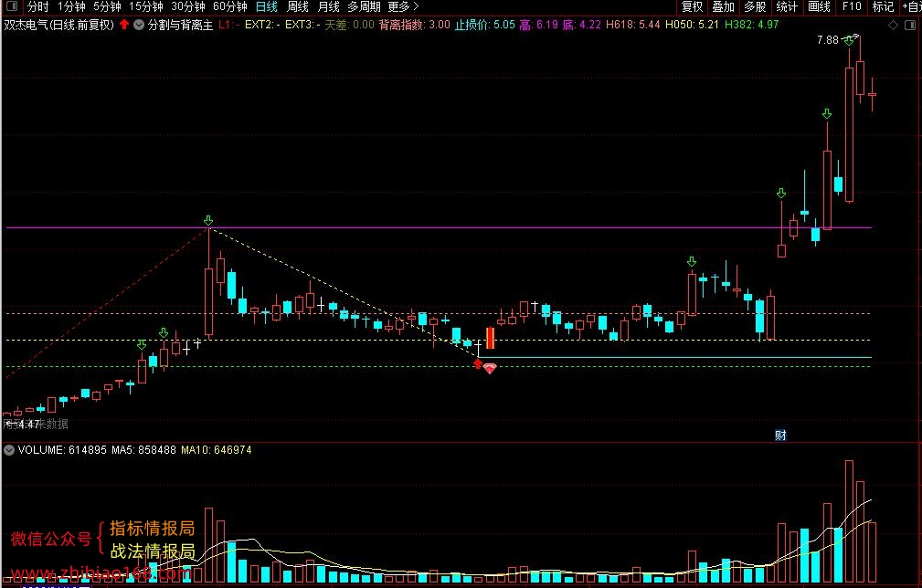922x588 pixels.
Task: Toggle the right panel square icon
Action: pos(909,25)
